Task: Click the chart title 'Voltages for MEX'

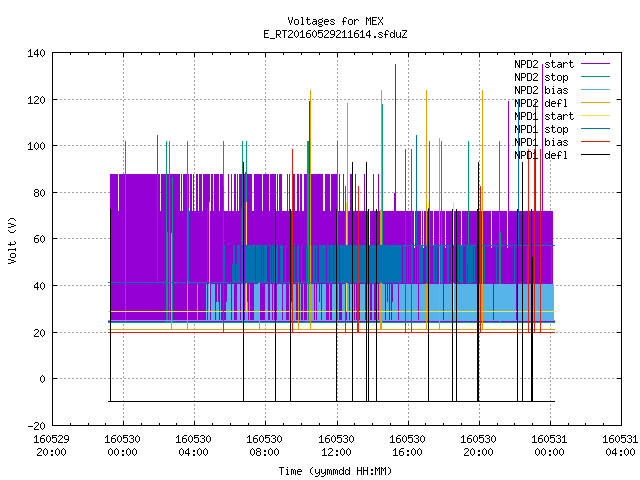Action: click(x=335, y=21)
